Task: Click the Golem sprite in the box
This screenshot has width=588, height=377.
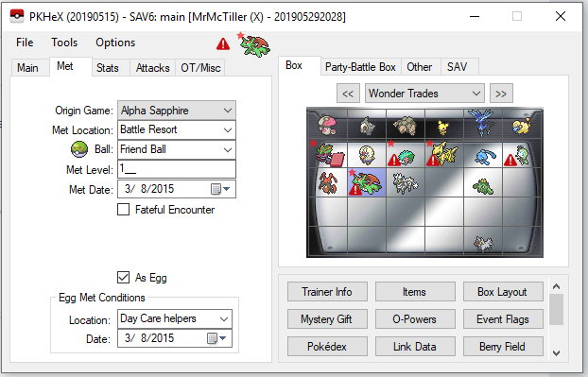Action: (405, 126)
